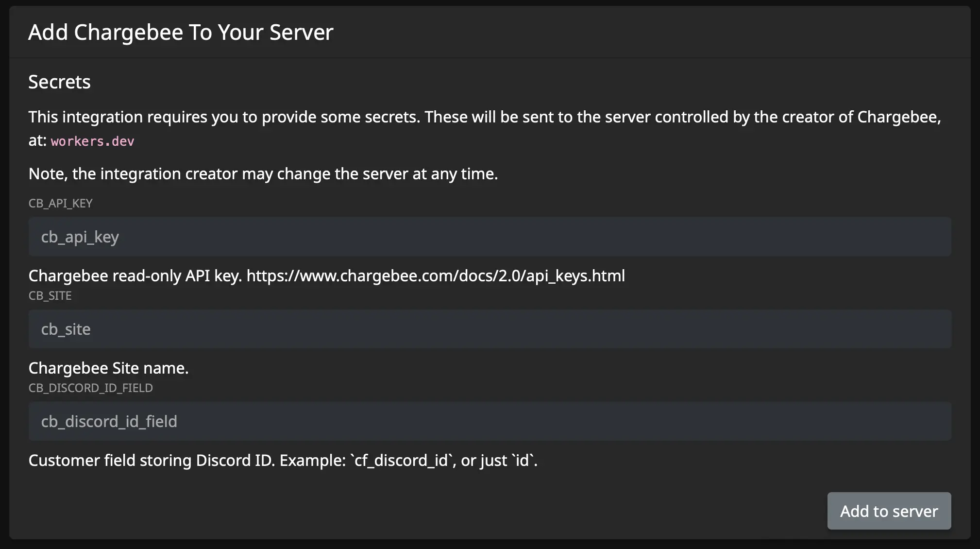Submit secrets via Add to server
Screen dimensions: 980x549
[x=889, y=511]
